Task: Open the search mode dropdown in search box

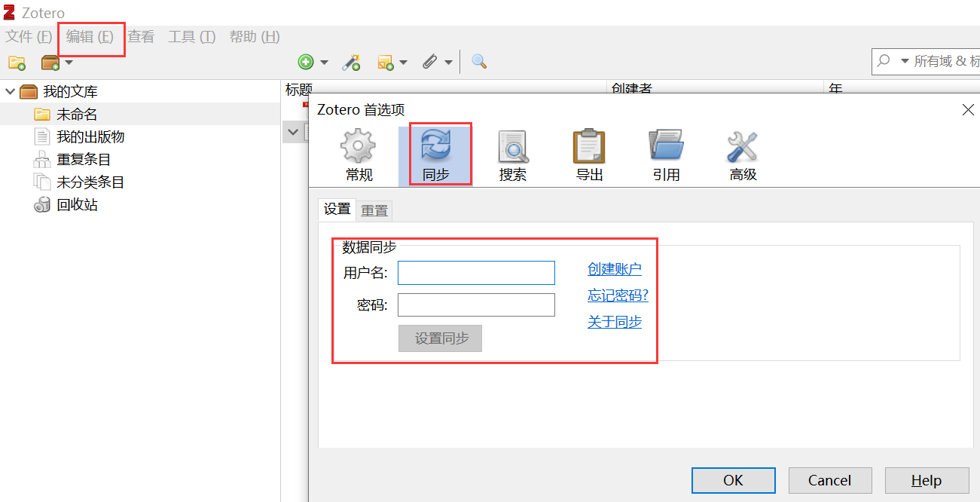Action: (x=905, y=61)
